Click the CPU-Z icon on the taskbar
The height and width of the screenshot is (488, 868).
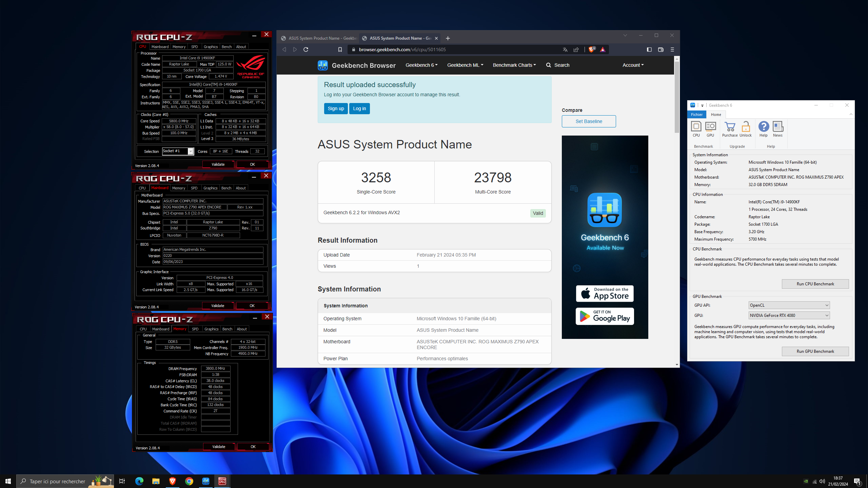pyautogui.click(x=222, y=481)
